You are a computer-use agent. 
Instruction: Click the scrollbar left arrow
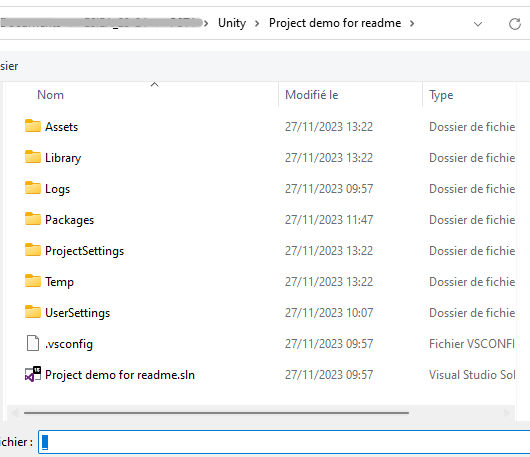click(15, 413)
